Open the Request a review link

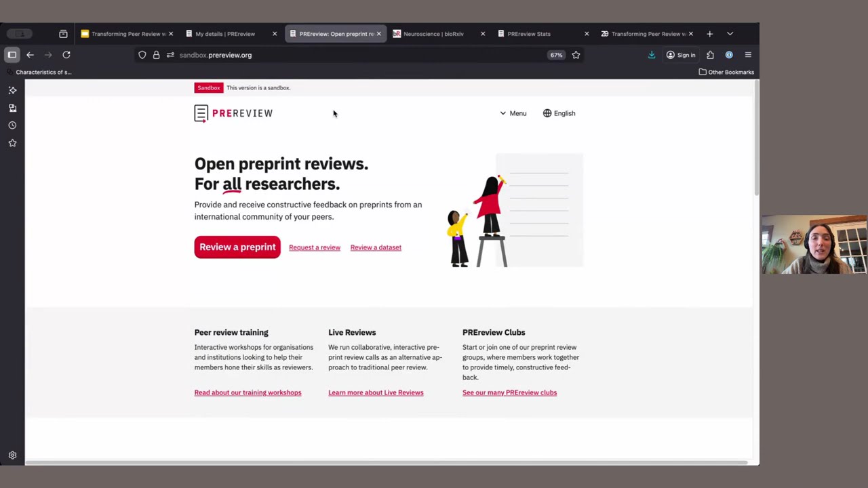315,247
